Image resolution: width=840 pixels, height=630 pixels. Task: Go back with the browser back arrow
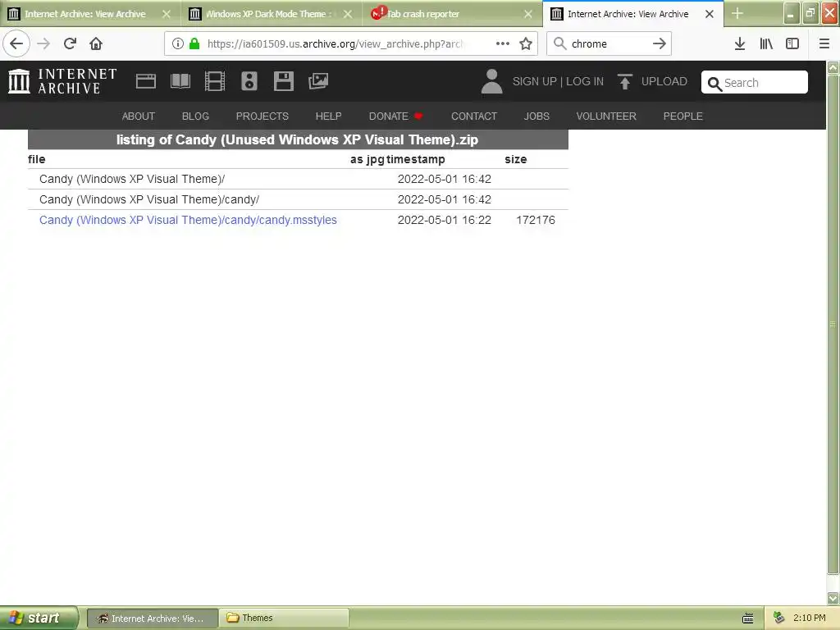pos(16,43)
